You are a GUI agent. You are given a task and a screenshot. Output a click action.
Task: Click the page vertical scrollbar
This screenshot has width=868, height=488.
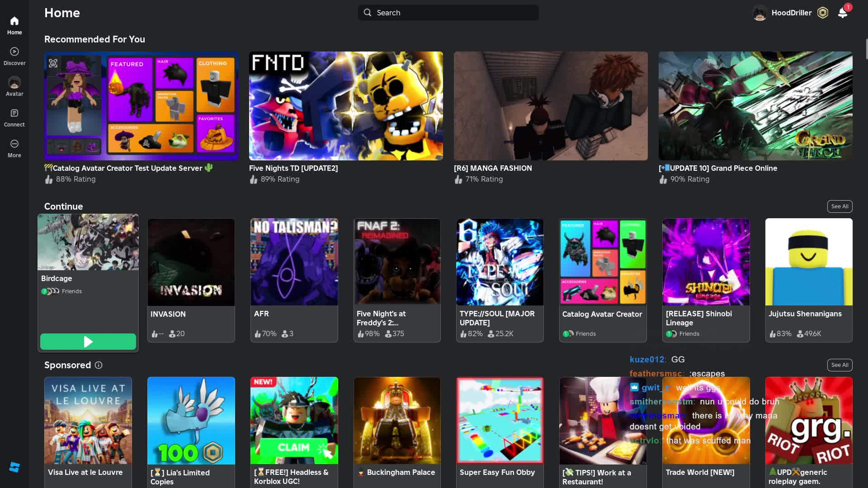tap(866, 49)
